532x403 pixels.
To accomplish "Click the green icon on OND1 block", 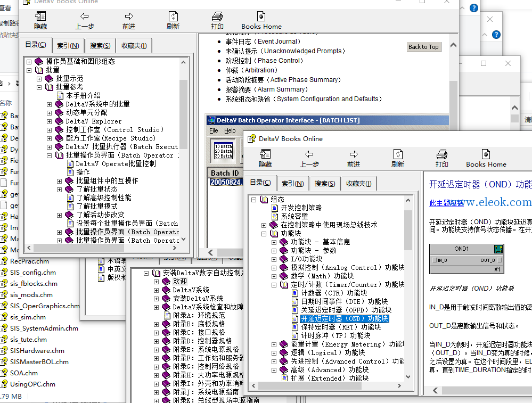I will click(498, 249).
